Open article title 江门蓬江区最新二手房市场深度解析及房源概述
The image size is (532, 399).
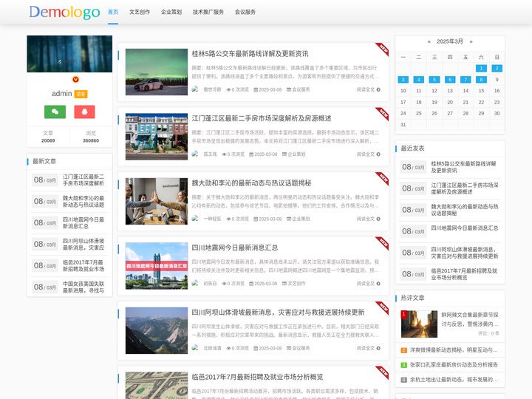262,118
